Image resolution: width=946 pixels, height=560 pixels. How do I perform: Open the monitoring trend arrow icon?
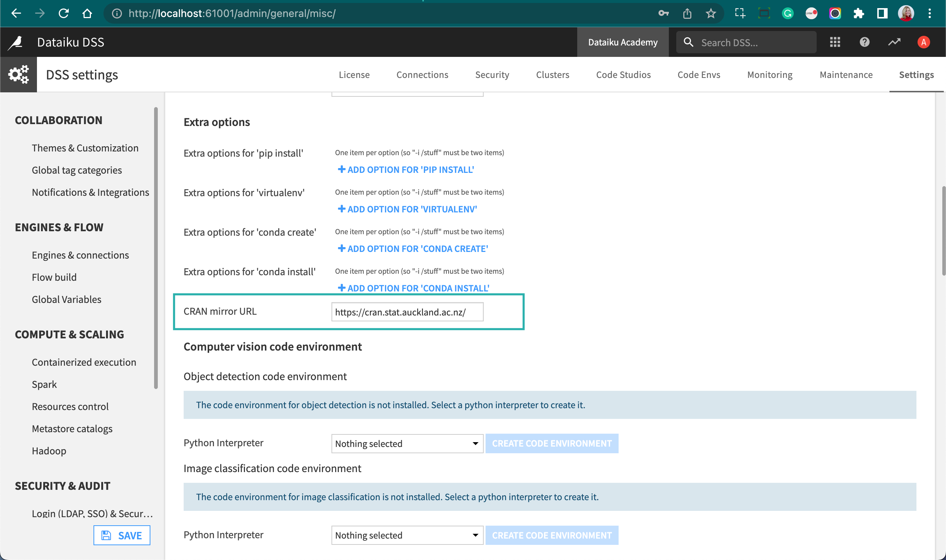click(x=894, y=42)
